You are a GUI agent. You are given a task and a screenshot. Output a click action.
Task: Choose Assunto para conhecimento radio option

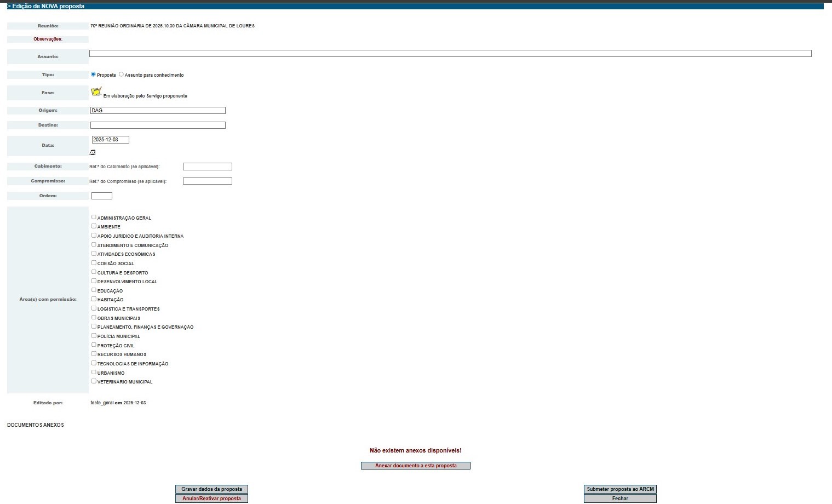122,75
